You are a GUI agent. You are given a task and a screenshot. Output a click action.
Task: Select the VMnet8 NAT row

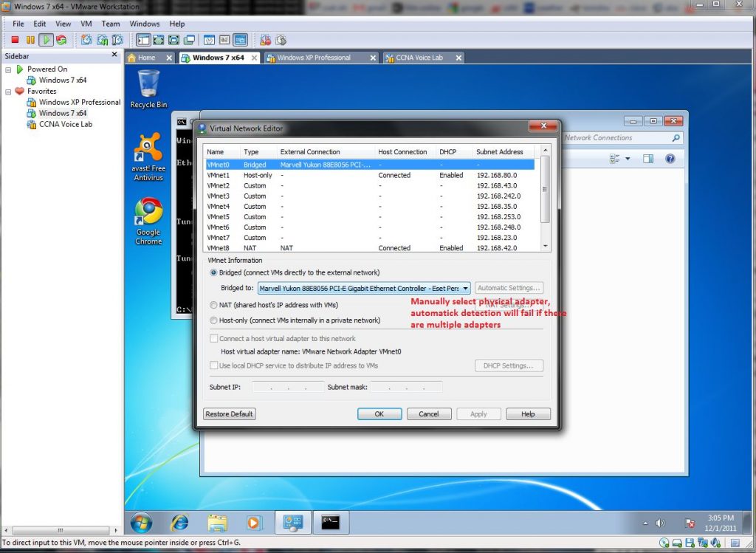369,248
